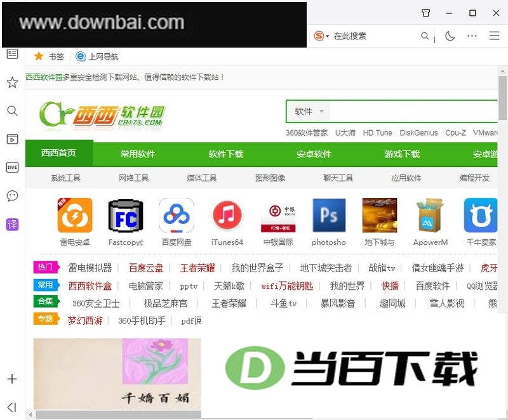Open the ApowerM app icon

point(431,215)
